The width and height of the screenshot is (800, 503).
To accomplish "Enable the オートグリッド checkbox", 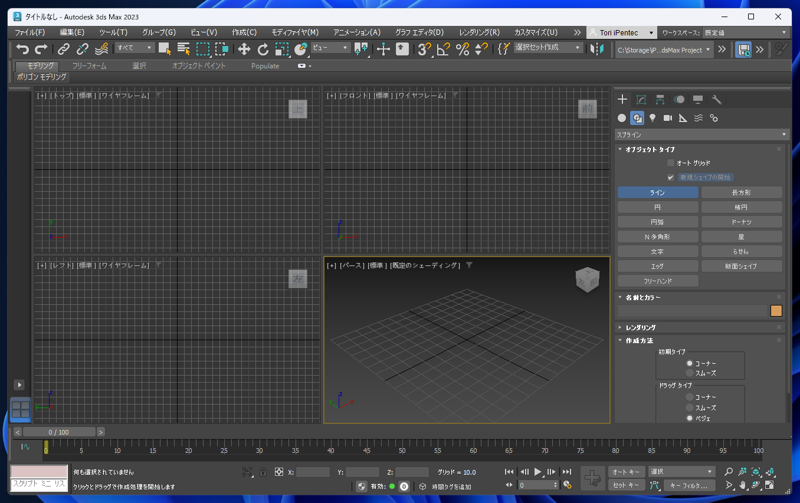I will (x=670, y=163).
